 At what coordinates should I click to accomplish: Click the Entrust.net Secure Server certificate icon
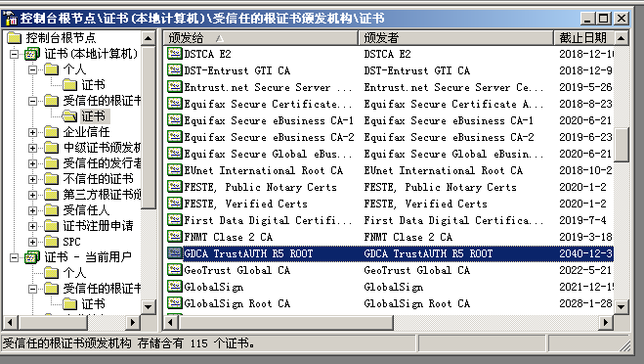click(x=175, y=87)
